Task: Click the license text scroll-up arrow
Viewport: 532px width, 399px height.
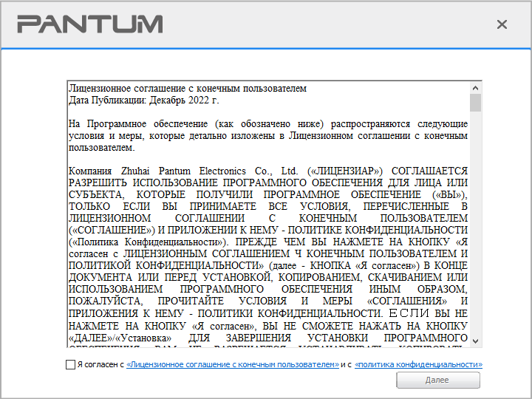Action: pos(475,88)
